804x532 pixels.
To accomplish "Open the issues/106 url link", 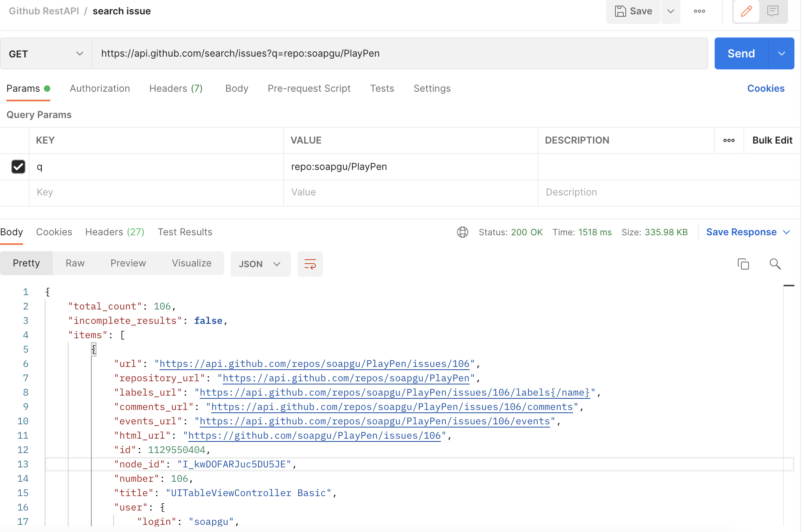I will click(x=315, y=364).
